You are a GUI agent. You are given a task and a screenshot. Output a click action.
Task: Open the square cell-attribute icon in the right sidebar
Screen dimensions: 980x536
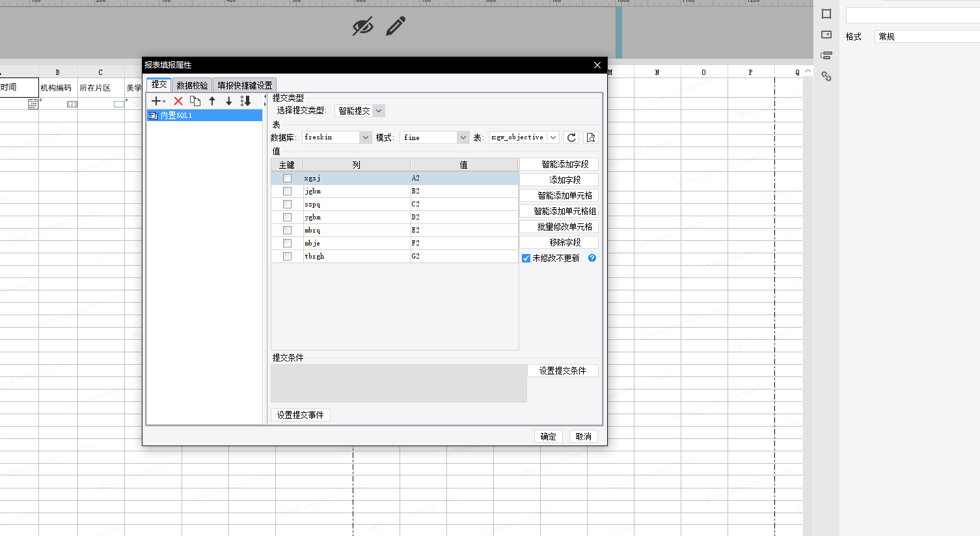pyautogui.click(x=826, y=14)
